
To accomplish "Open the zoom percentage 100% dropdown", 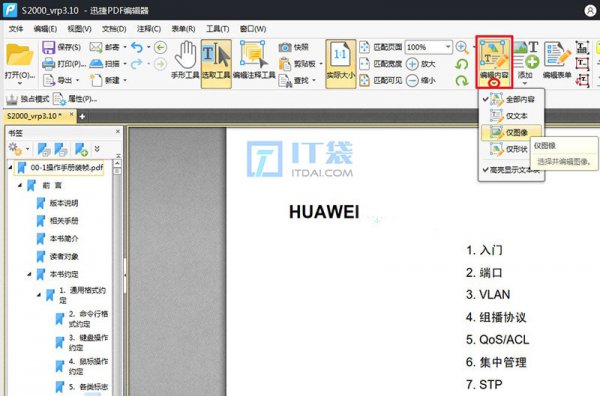I will [x=448, y=47].
